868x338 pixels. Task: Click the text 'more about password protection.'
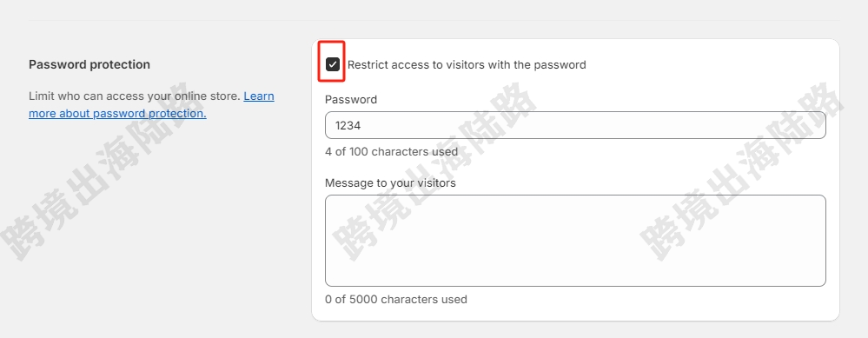click(117, 114)
